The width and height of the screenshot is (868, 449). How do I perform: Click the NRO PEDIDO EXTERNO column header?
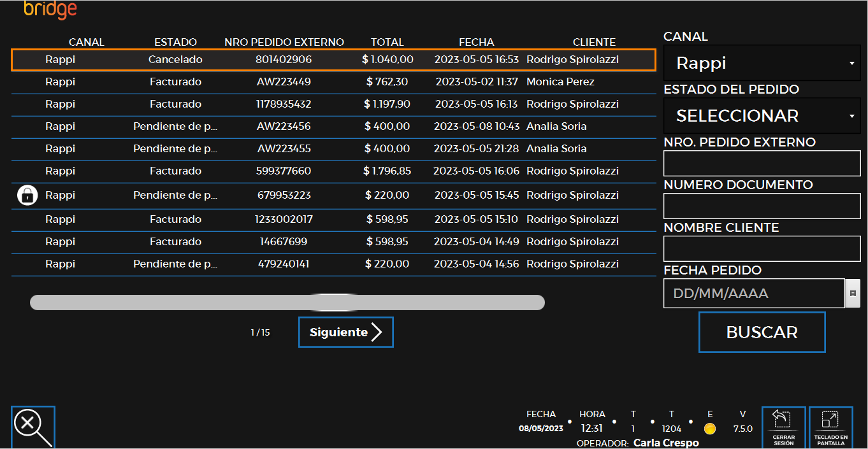pos(284,42)
